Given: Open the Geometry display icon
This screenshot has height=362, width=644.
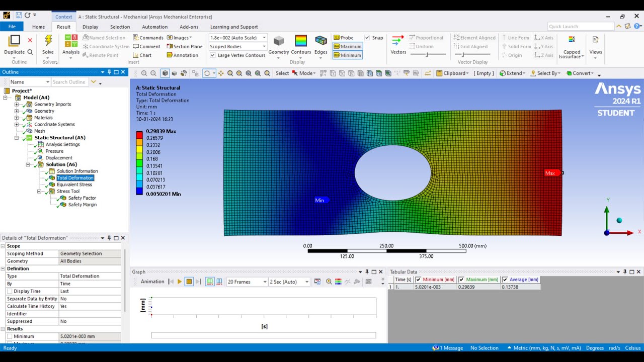Looking at the screenshot, I should click(278, 41).
